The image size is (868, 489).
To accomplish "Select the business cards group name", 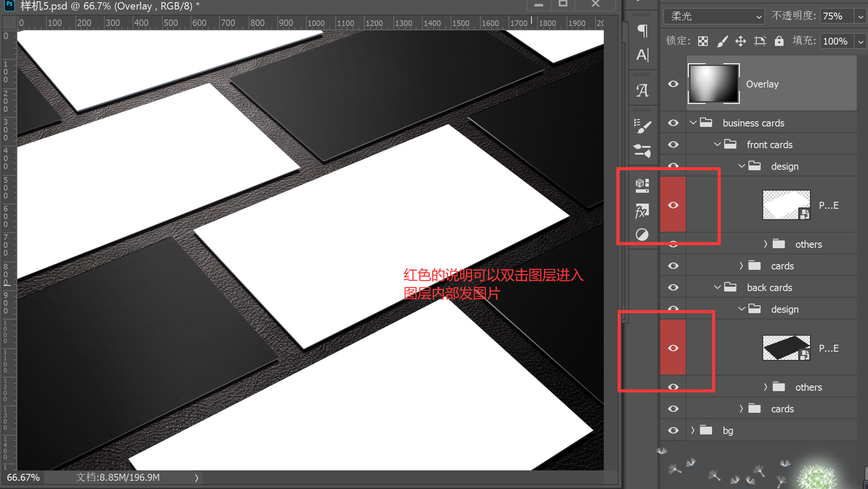I will (753, 123).
